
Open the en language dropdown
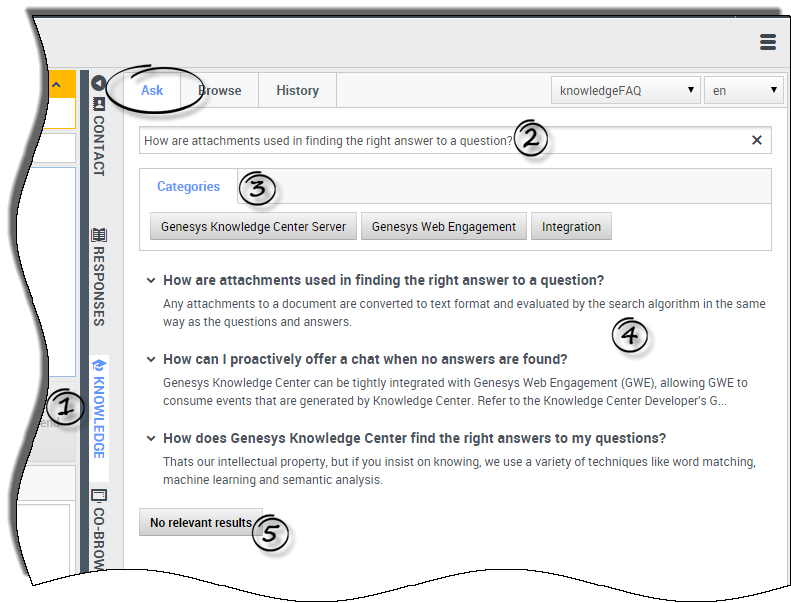pos(744,91)
